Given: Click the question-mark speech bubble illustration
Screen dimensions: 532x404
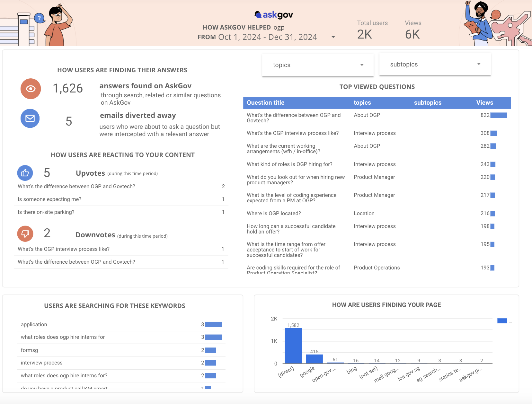Looking at the screenshot, I should [39, 18].
